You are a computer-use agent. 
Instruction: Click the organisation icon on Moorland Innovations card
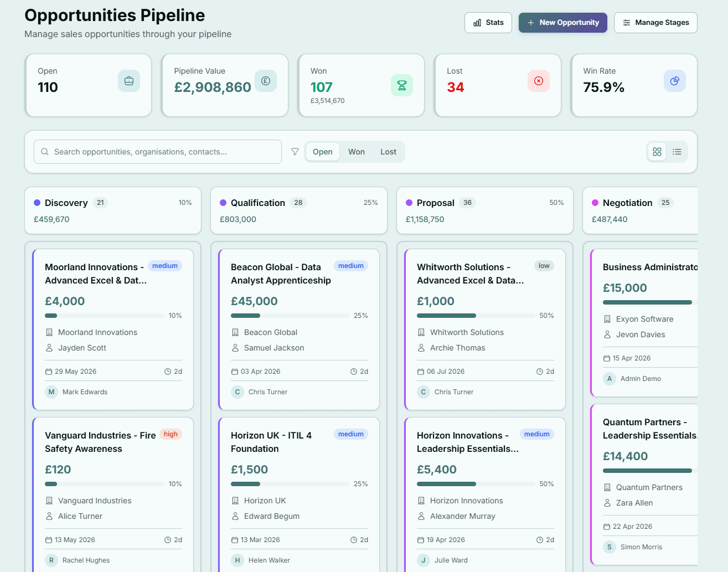pyautogui.click(x=48, y=332)
